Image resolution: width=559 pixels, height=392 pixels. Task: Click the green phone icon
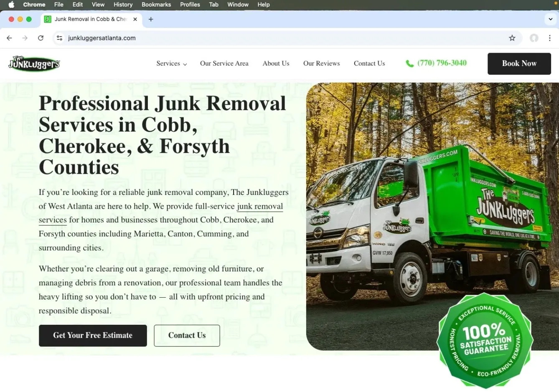(409, 63)
